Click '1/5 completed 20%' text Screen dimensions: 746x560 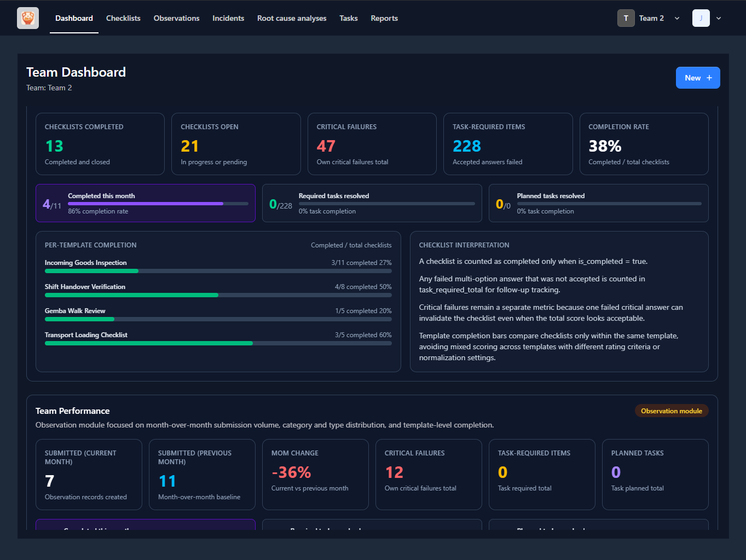(x=363, y=311)
